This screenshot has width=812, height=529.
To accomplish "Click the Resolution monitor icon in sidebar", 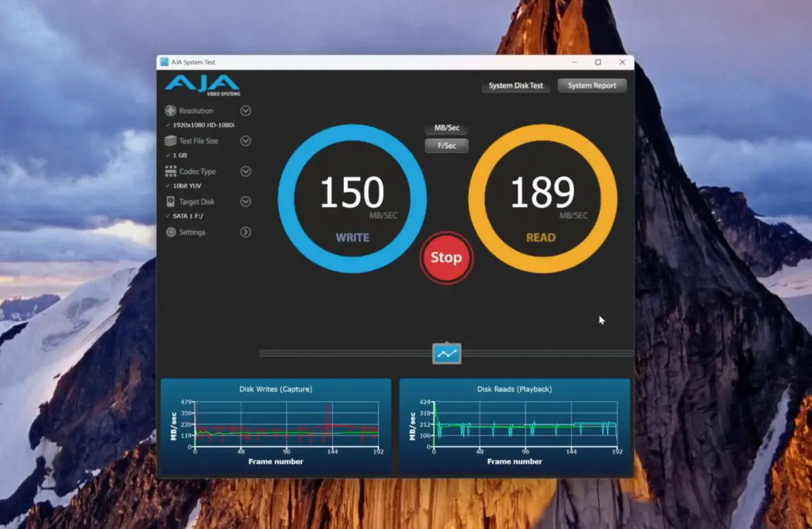I will tap(170, 110).
